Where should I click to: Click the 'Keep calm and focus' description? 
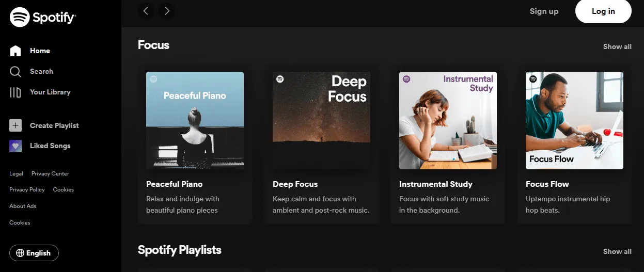coord(321,204)
